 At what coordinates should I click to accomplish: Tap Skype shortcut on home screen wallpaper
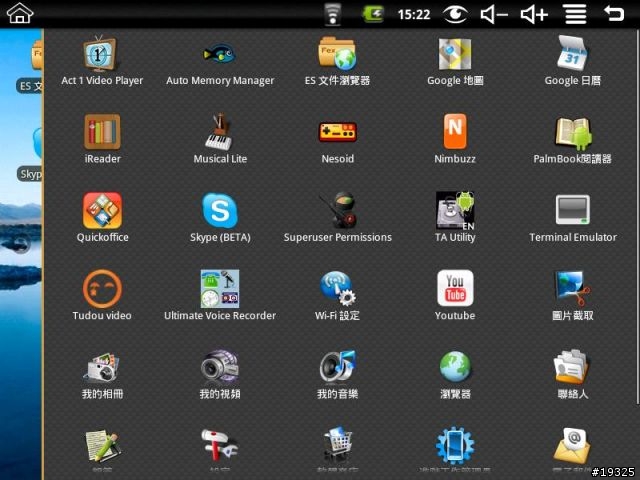pos(31,155)
